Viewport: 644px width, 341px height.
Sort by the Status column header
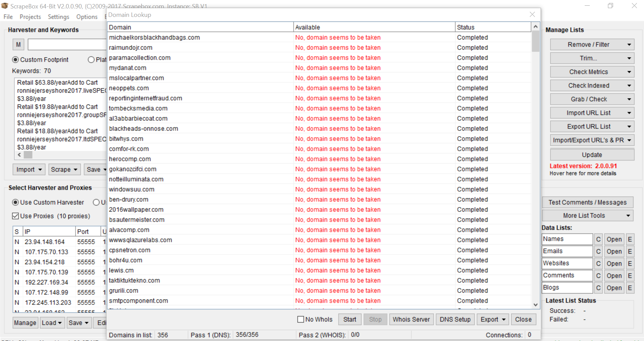[x=493, y=27]
